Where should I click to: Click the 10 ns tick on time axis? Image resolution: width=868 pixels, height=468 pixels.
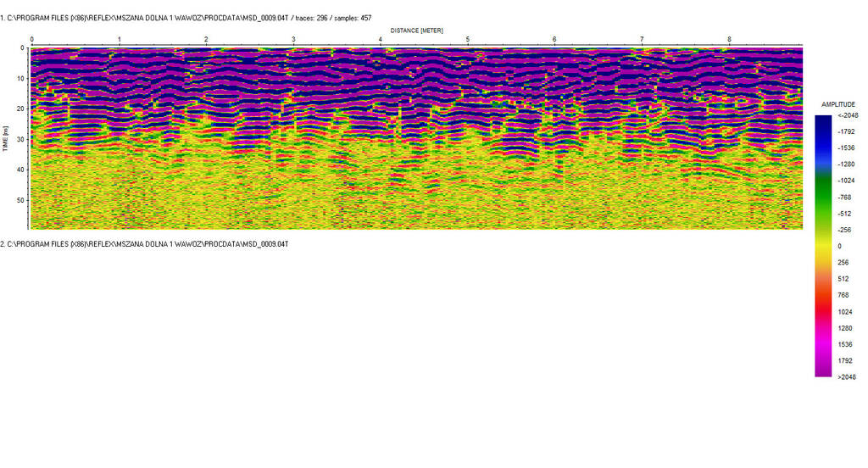20,78
